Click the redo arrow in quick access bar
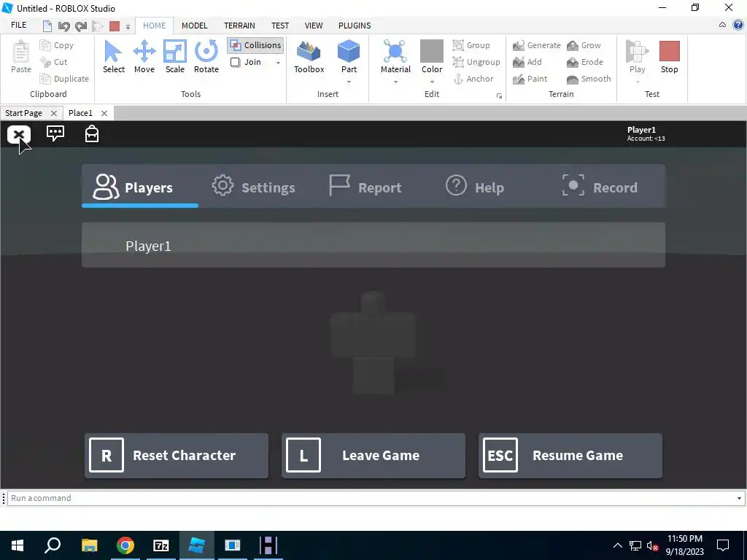747x560 pixels. [x=81, y=26]
